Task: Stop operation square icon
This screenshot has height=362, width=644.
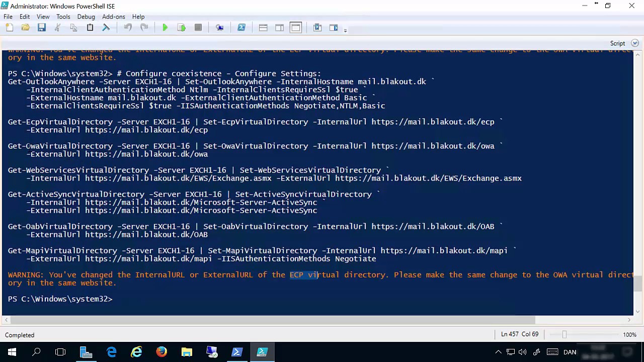Action: (198, 28)
